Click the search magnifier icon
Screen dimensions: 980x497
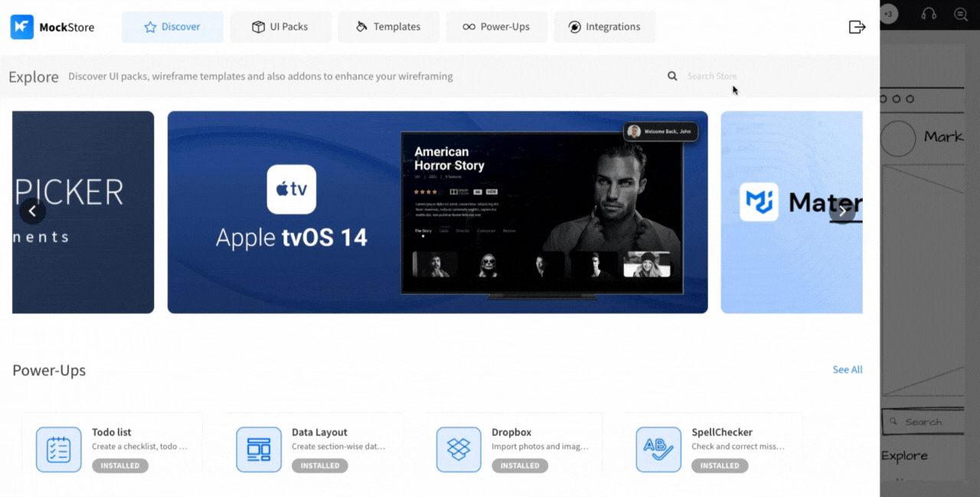point(672,76)
